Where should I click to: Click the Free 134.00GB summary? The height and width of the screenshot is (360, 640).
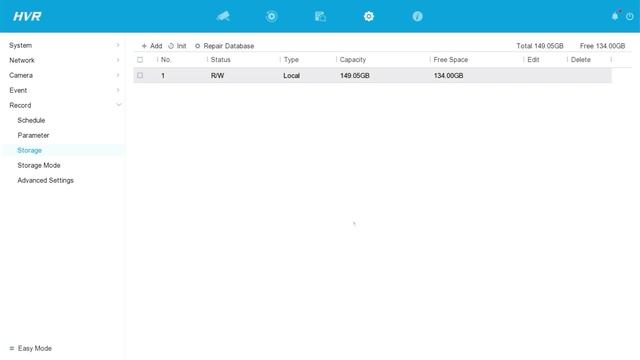coord(602,46)
